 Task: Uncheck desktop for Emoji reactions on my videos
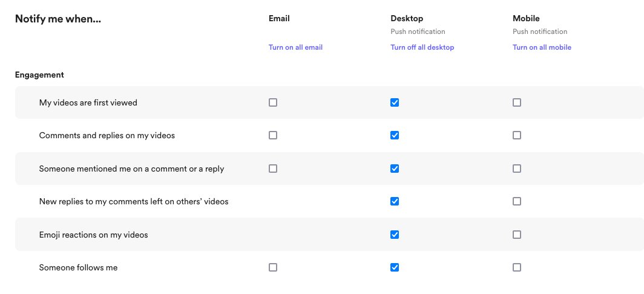[395, 235]
